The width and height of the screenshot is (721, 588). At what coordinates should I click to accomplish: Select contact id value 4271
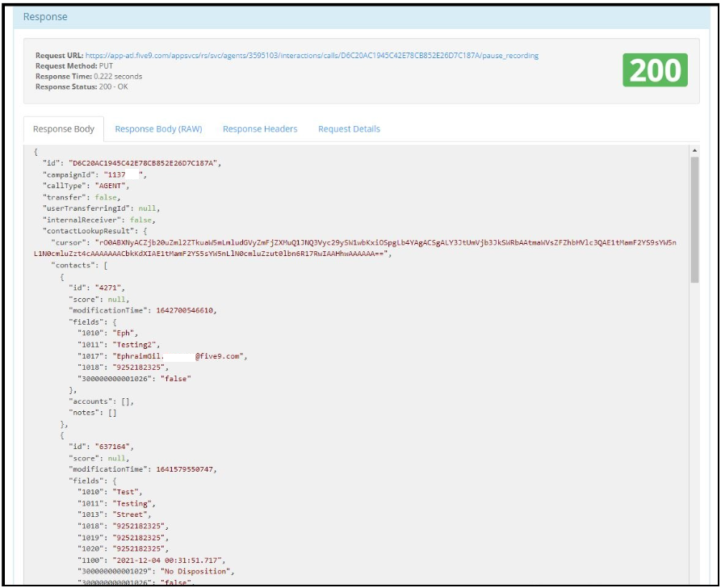[x=108, y=288]
